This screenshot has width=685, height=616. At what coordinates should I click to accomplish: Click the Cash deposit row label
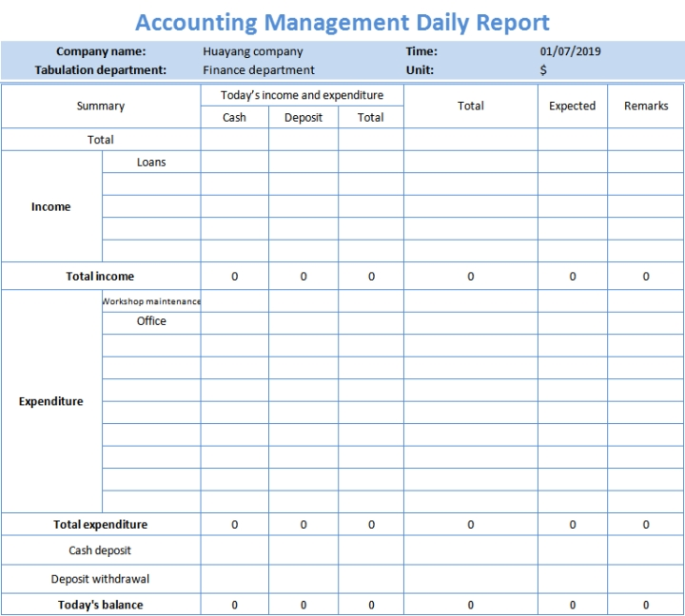pos(100,550)
